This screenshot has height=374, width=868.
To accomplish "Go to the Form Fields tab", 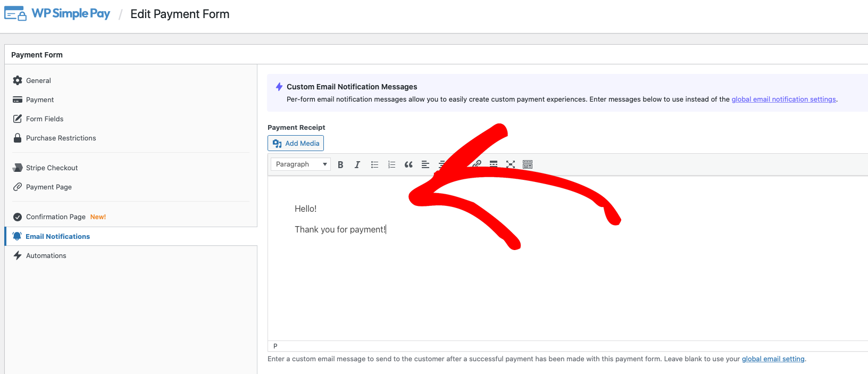I will (x=45, y=119).
